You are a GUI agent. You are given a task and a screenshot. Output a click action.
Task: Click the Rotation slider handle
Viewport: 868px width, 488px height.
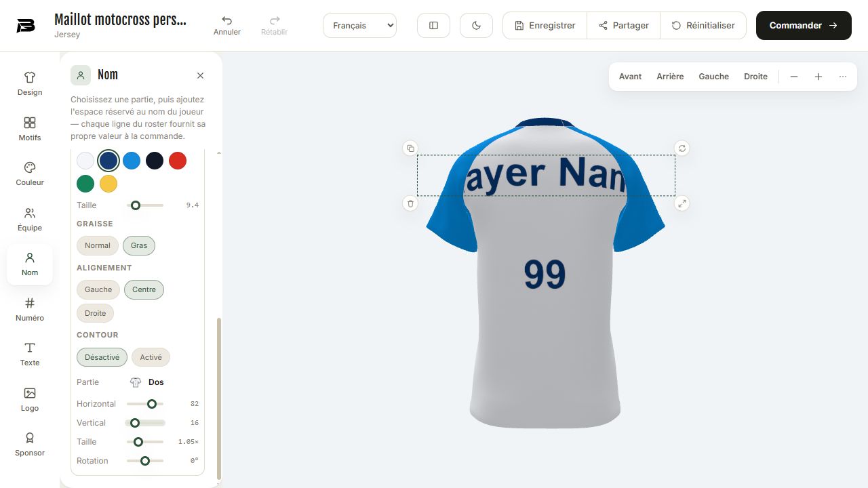tap(145, 461)
